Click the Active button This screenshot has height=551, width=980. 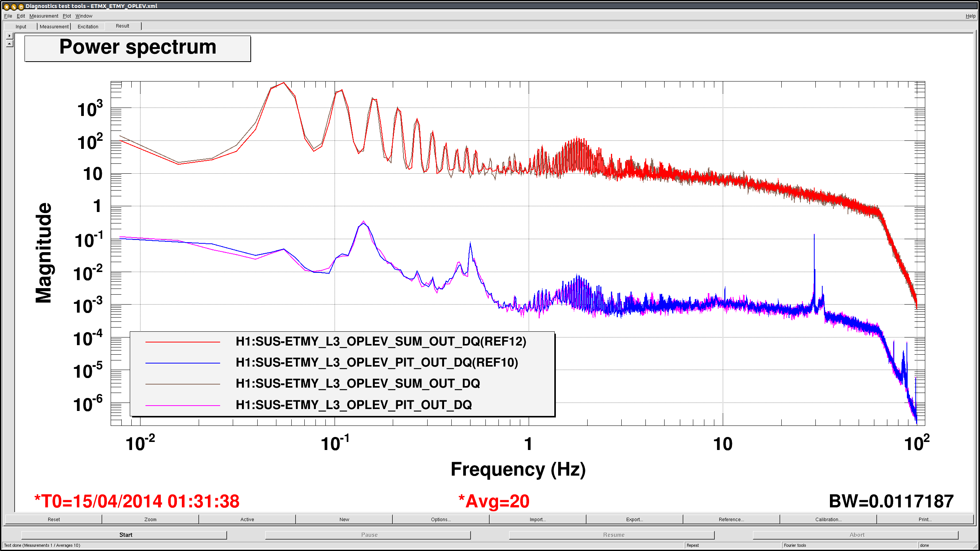tap(247, 519)
